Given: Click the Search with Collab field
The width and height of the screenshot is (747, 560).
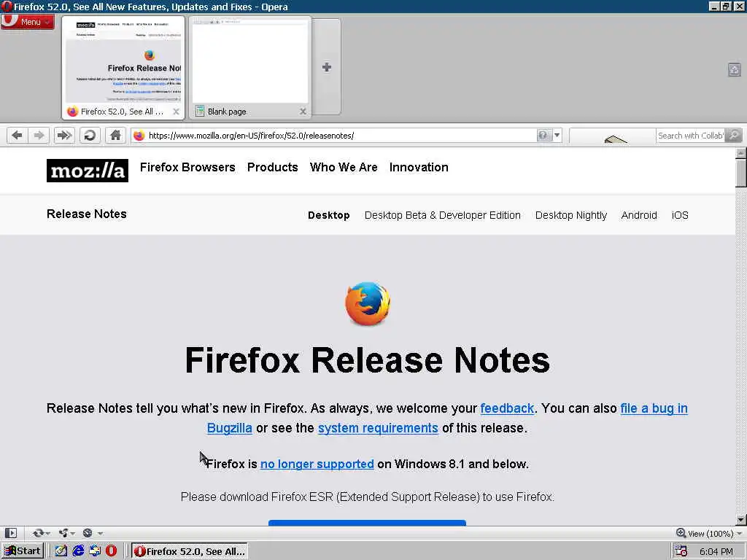Looking at the screenshot, I should click(690, 136).
